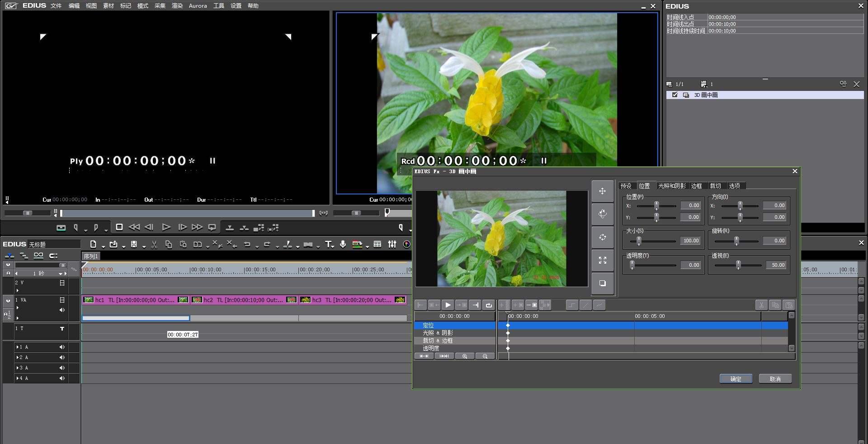This screenshot has width=868, height=444.
Task: Expand the 2 V track triangle
Action: point(17,290)
